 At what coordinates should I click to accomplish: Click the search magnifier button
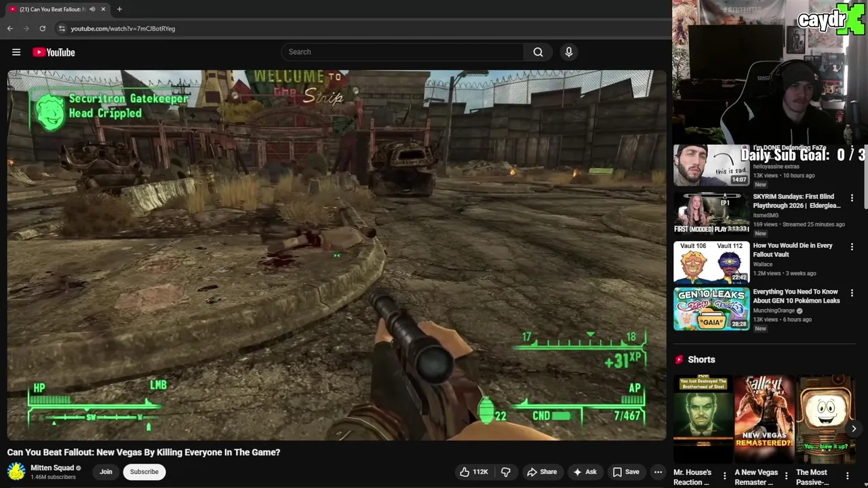538,52
